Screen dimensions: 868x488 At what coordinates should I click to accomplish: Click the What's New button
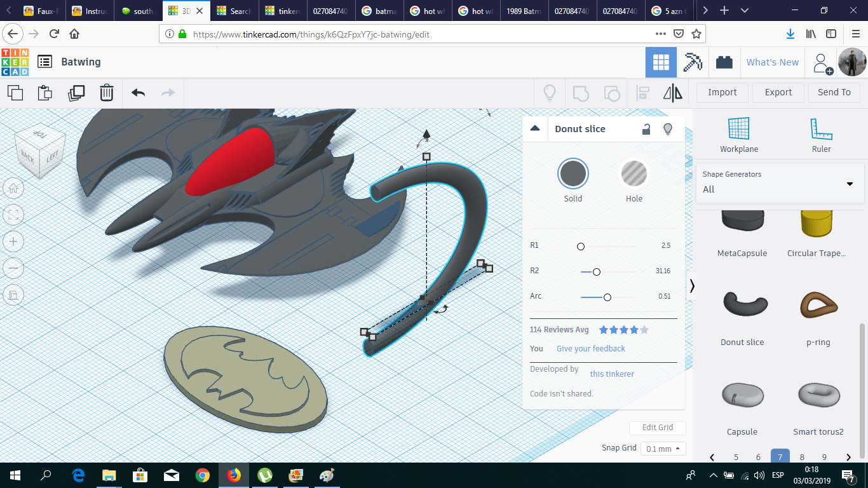773,62
